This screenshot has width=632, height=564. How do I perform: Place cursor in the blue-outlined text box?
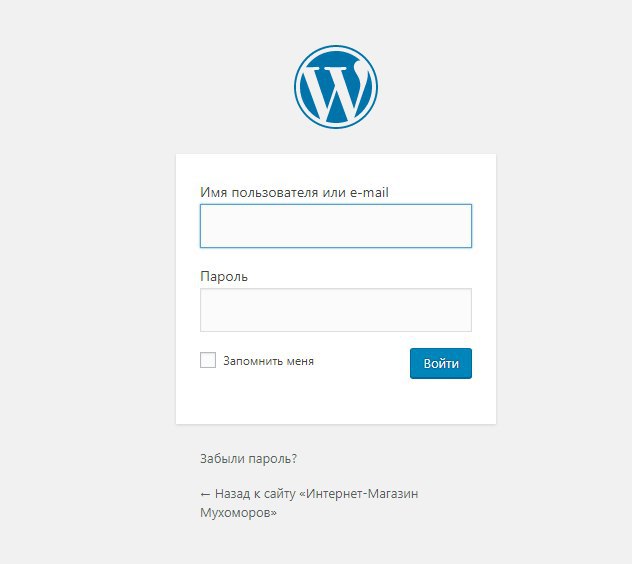(x=336, y=226)
